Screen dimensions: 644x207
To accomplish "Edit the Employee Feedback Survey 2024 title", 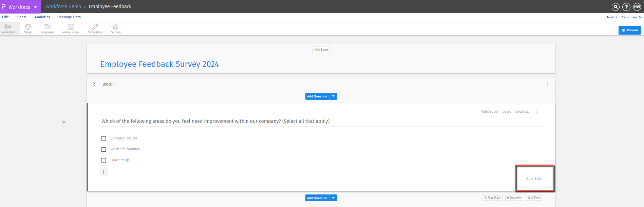I will 159,64.
